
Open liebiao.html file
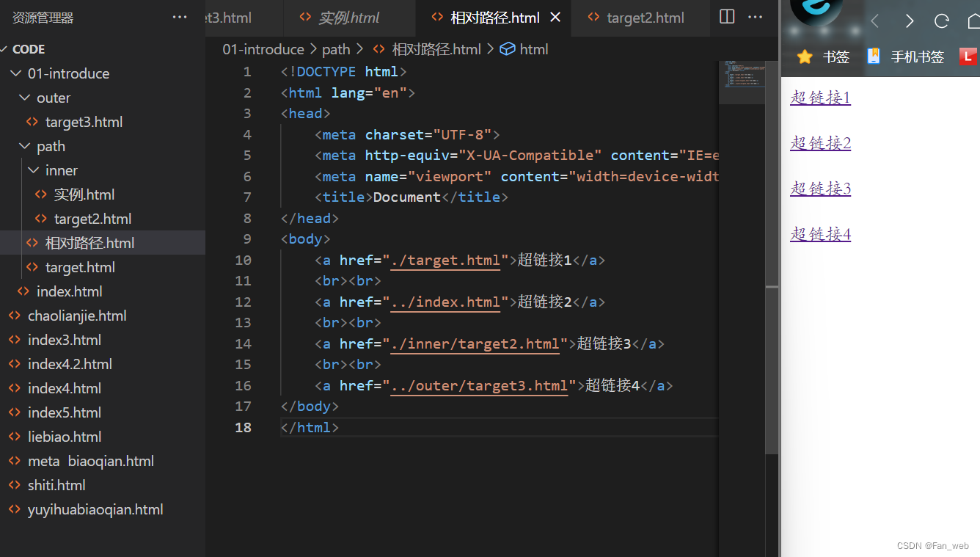[x=65, y=437]
